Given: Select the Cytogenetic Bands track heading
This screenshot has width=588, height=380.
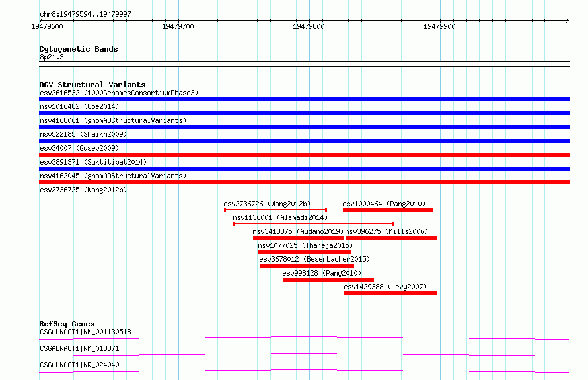Looking at the screenshot, I should pyautogui.click(x=79, y=49).
